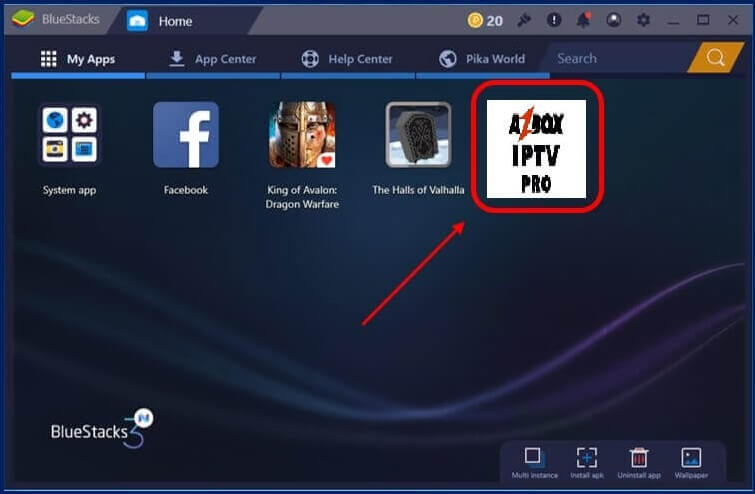Launch The Halls of Valhalla
The height and width of the screenshot is (494, 755).
click(x=418, y=134)
